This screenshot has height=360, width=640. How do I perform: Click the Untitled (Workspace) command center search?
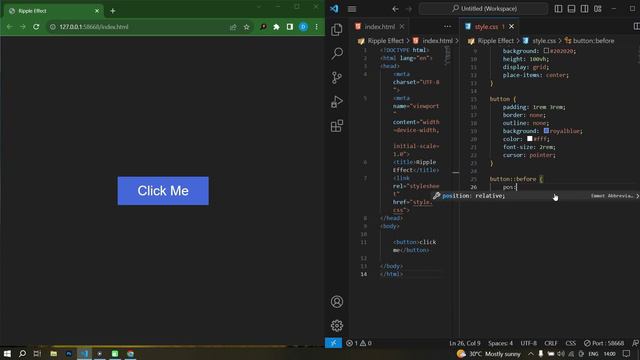click(x=484, y=9)
